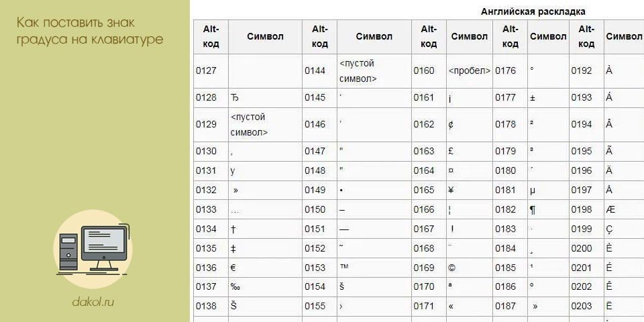This screenshot has height=322, width=644.
Task: Click the degree symbol next to 0176
Action: click(532, 70)
